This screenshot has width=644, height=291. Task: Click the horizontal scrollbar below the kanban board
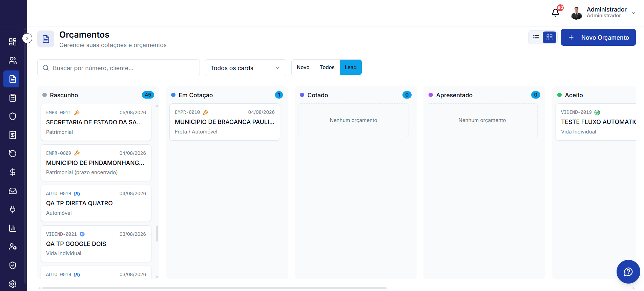pos(214,288)
